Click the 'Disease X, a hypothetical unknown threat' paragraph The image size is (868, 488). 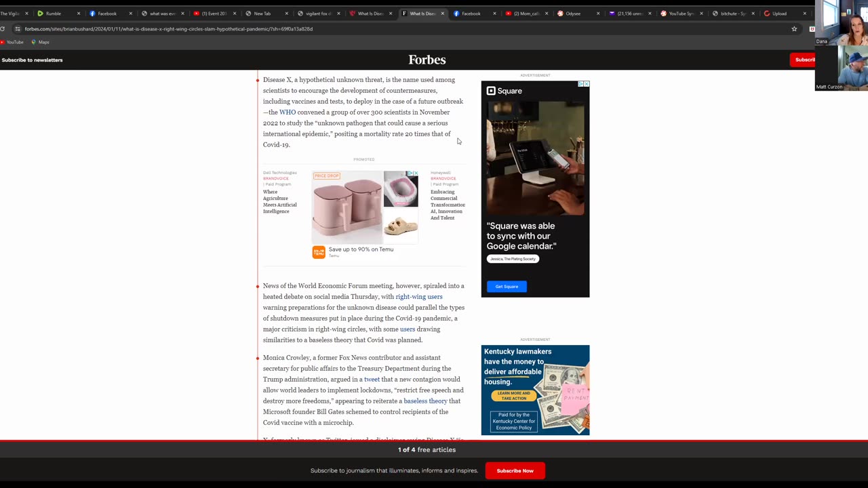(363, 113)
